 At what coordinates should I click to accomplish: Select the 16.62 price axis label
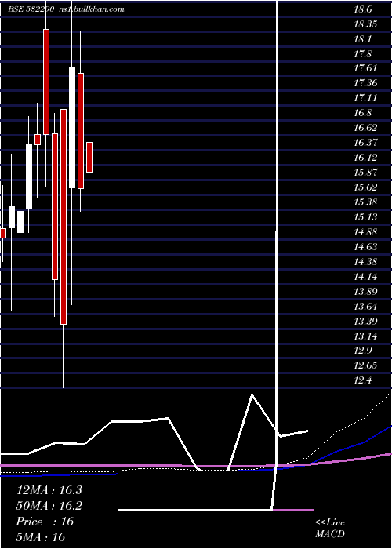click(365, 127)
